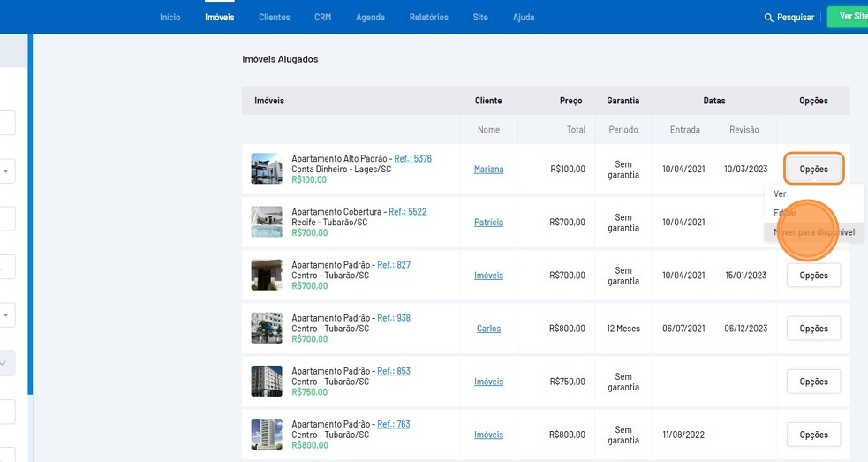The image size is (868, 462).
Task: Go to Início in the top navigation
Action: pos(170,18)
